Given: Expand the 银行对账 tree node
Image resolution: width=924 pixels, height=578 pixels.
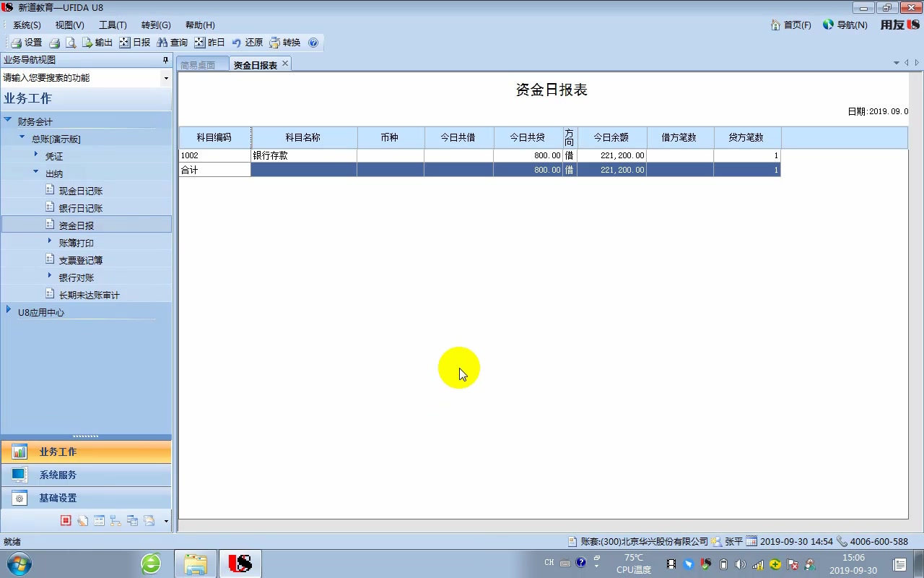Looking at the screenshot, I should tap(50, 276).
